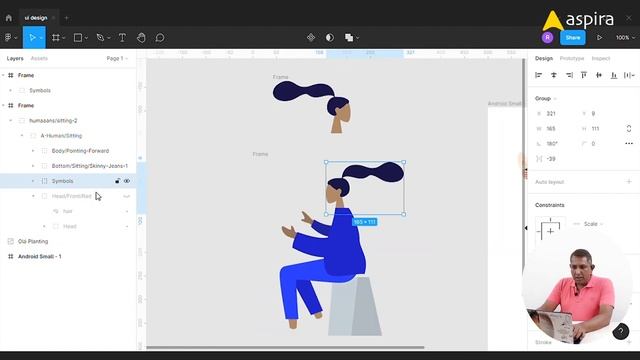Click the ponytail head illustration in top frame

312,107
